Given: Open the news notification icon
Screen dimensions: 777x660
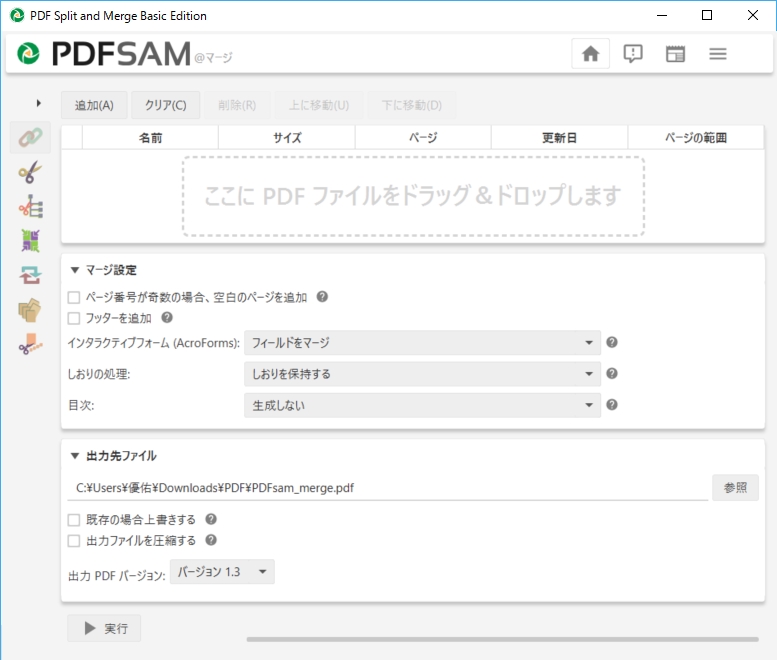Looking at the screenshot, I should [633, 54].
